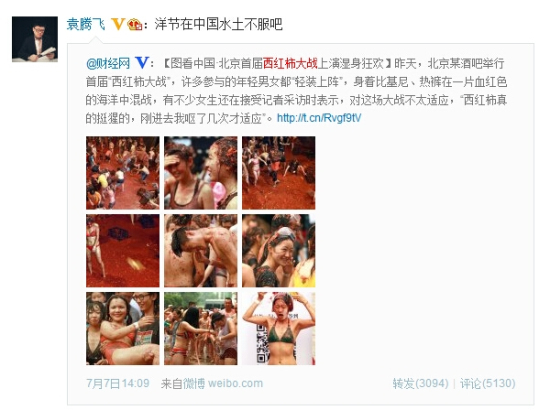Click the orange V verified badge beside 袁腾飞

point(118,24)
